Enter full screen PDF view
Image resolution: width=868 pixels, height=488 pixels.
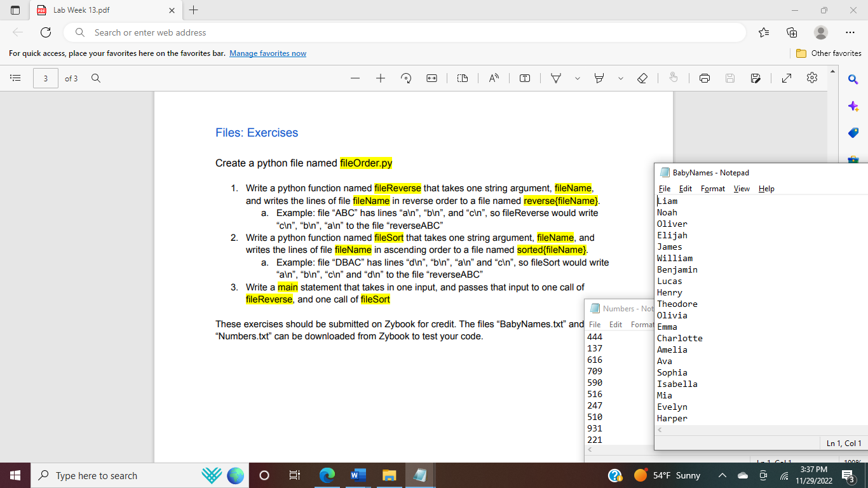[786, 78]
